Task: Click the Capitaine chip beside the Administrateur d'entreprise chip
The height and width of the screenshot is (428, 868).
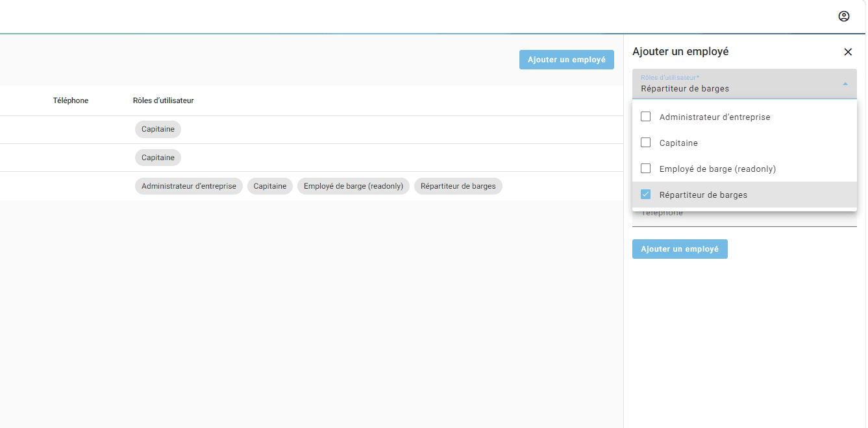Action: (x=270, y=186)
